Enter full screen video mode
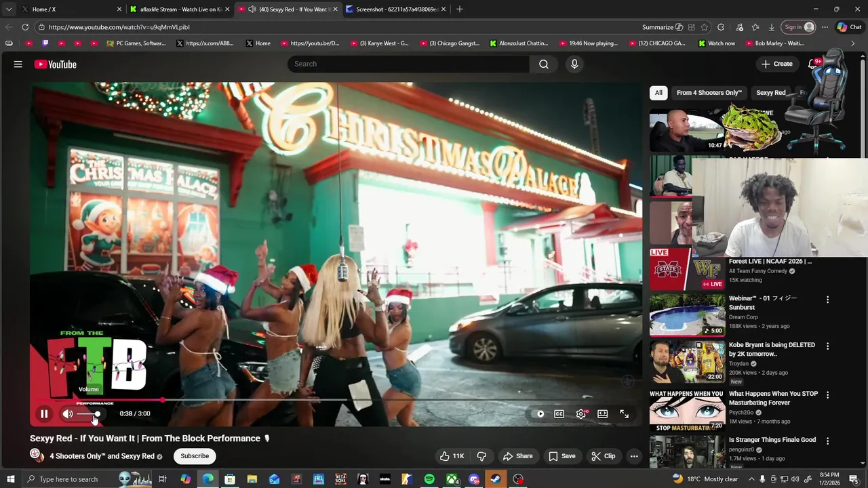 coord(624,413)
